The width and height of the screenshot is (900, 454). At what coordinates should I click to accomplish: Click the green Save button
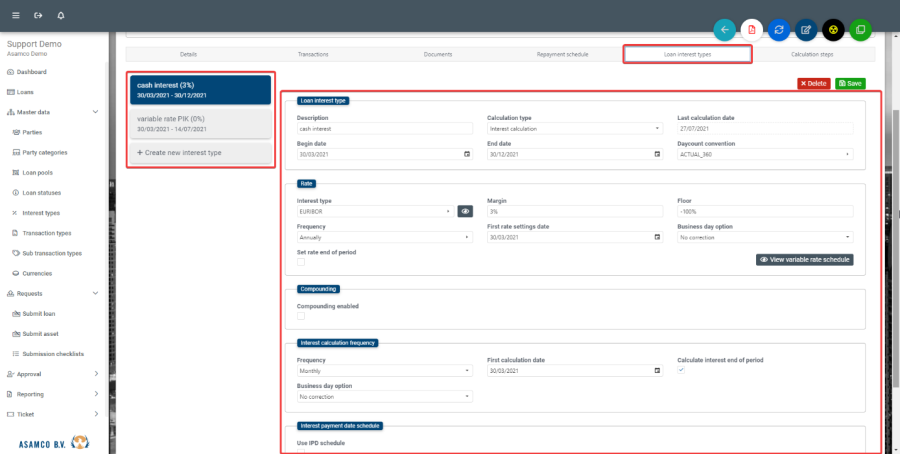850,83
